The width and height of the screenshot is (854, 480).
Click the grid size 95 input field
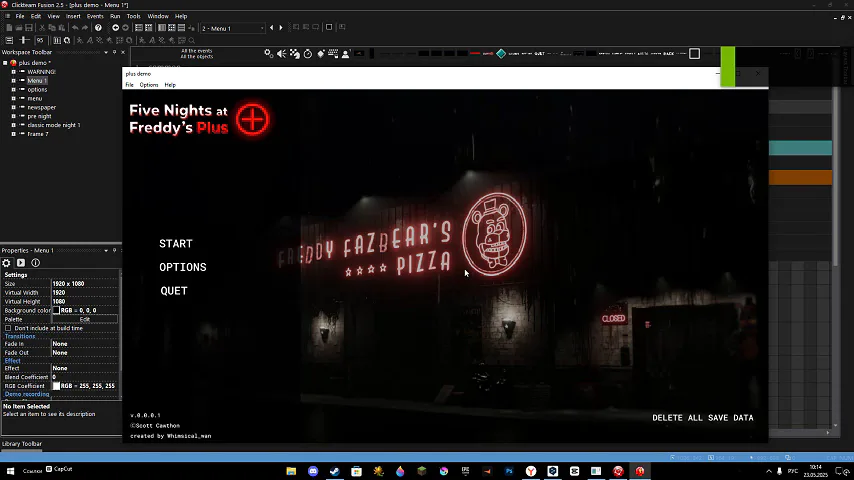click(x=40, y=40)
